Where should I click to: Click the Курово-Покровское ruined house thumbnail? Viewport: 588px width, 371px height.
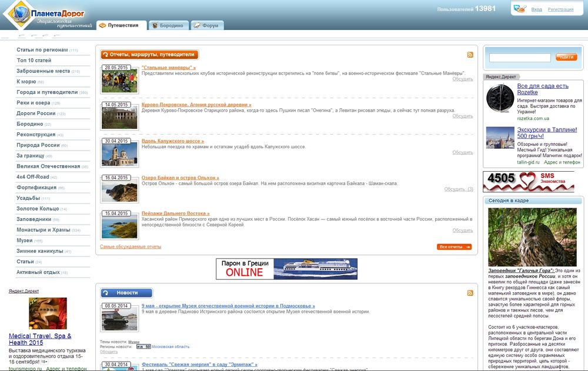119,118
